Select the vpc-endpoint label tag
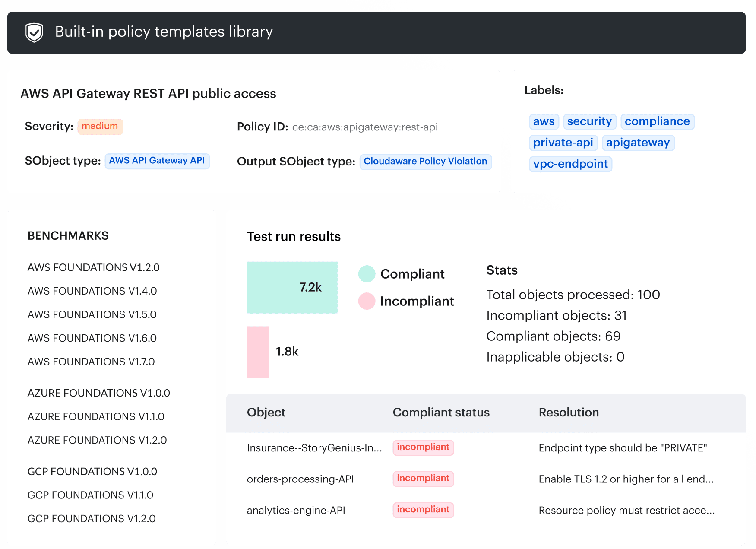The height and width of the screenshot is (549, 756). 570,164
